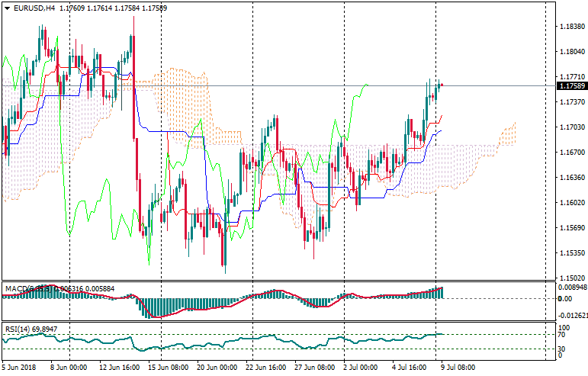The width and height of the screenshot is (588, 376).
Task: Click the 1.18380 price level on axis
Action: (x=567, y=27)
